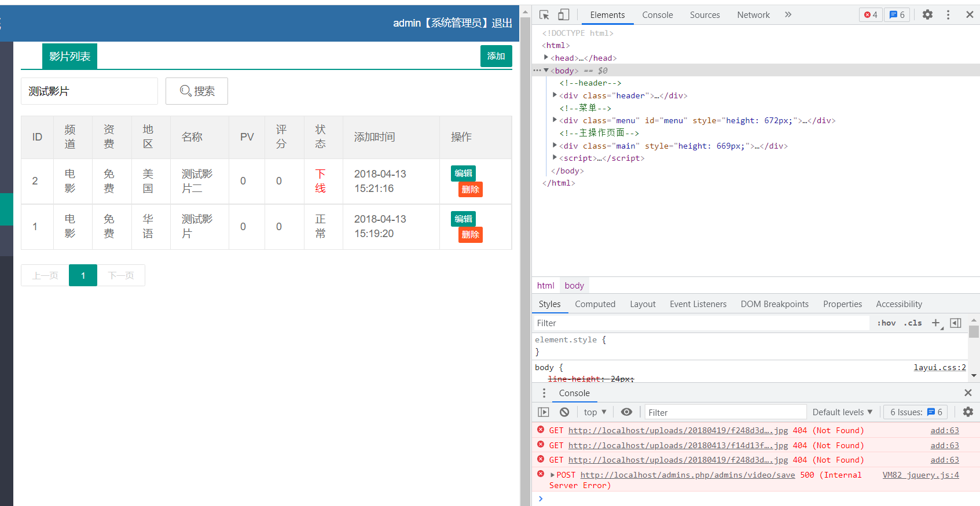Click the 添加 add button

[x=496, y=56]
